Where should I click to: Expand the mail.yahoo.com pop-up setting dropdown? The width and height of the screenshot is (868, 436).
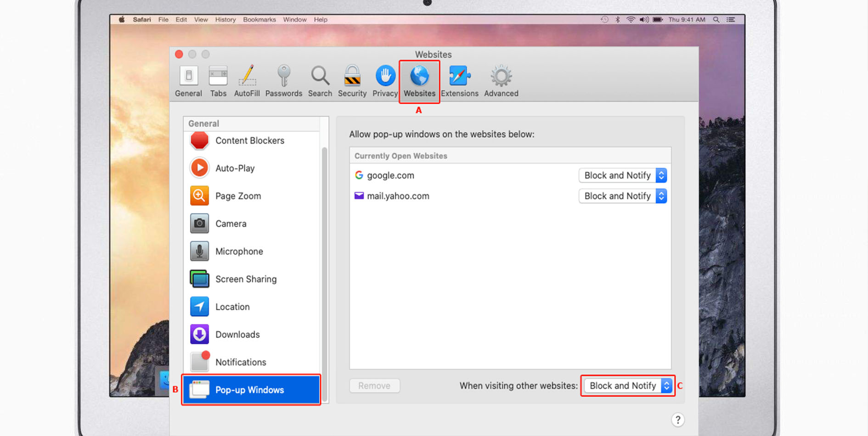pyautogui.click(x=622, y=196)
